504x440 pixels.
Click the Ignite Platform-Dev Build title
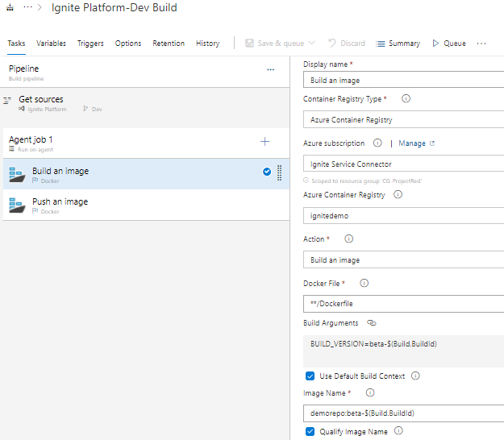tap(115, 8)
